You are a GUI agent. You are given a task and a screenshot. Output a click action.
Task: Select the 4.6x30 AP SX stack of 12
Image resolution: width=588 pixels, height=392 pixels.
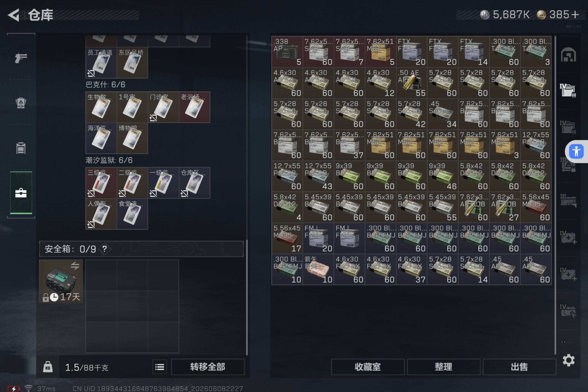click(x=381, y=83)
